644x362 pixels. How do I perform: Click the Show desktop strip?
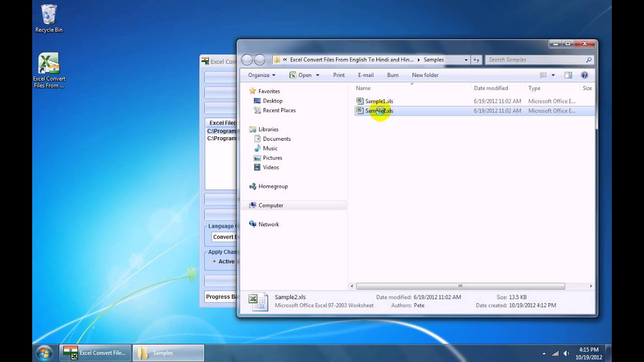click(609, 353)
